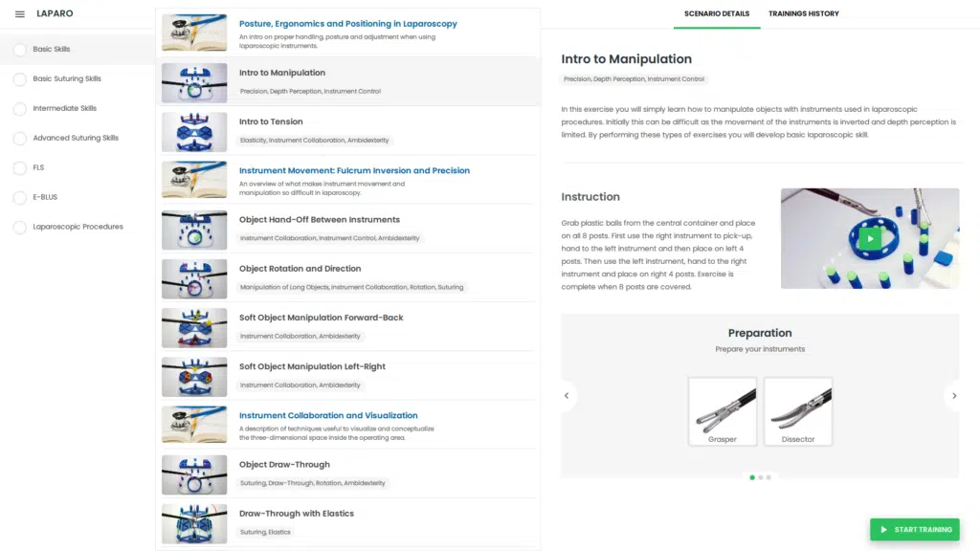Select the Grasper instrument card
The width and height of the screenshot is (980, 551).
723,411
